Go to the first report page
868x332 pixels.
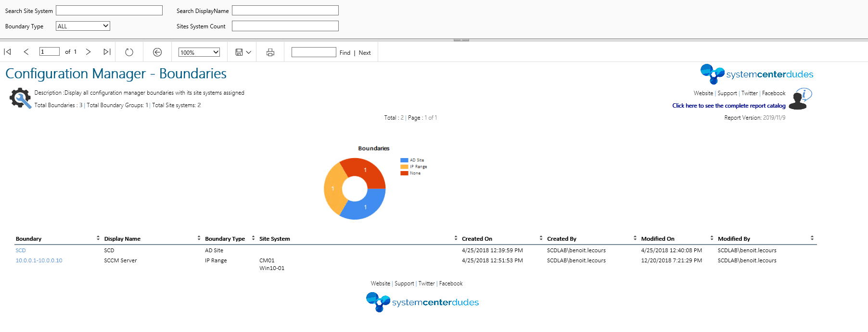8,52
